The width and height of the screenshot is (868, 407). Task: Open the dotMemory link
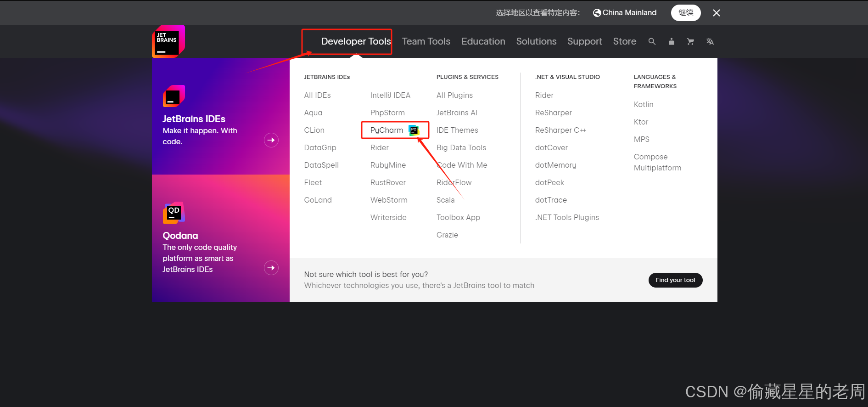555,165
